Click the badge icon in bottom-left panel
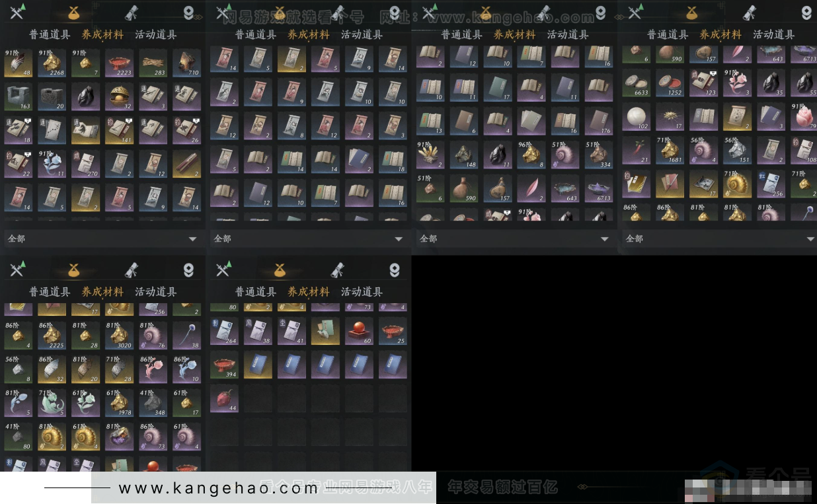This screenshot has height=504, width=817. point(188,269)
